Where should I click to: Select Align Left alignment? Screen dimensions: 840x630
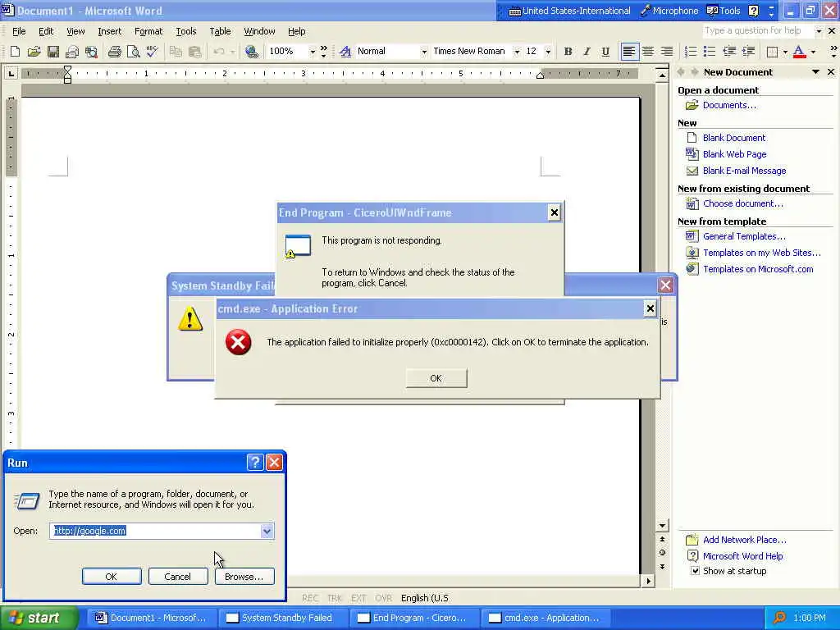pyautogui.click(x=629, y=52)
